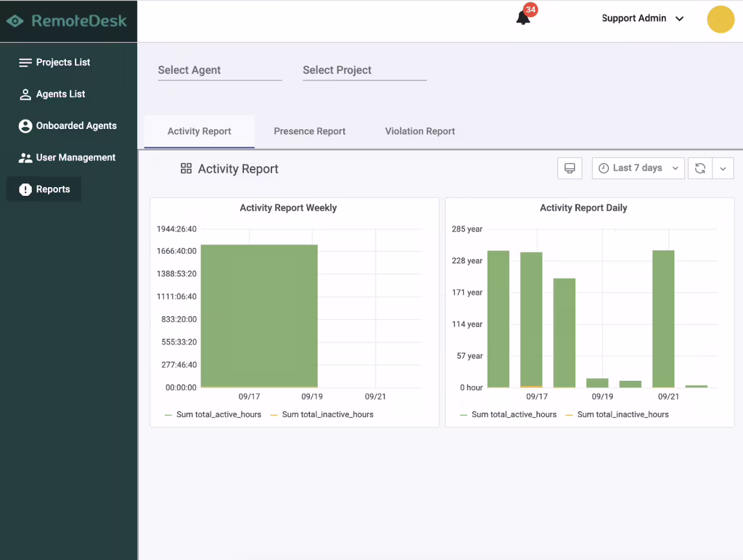Viewport: 743px width, 560px height.
Task: Switch to the Presence Report tab
Action: point(309,131)
